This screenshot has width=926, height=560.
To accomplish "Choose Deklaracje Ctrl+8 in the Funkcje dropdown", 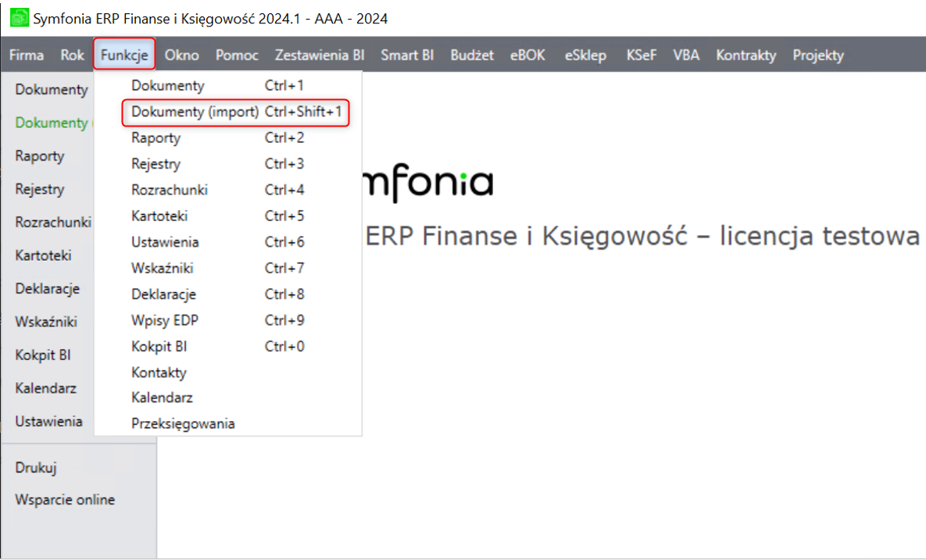I will point(228,294).
